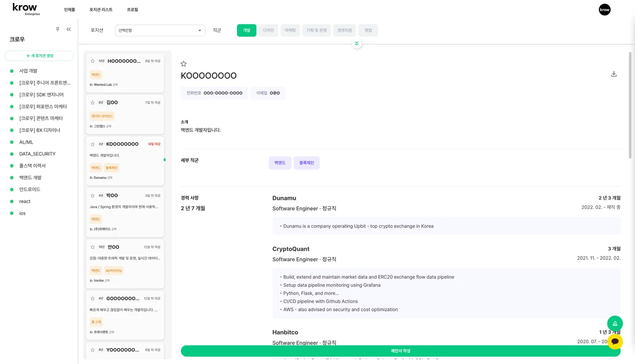Click the resume detail vertical scrollbar
This screenshot has width=635, height=364.
(630, 105)
